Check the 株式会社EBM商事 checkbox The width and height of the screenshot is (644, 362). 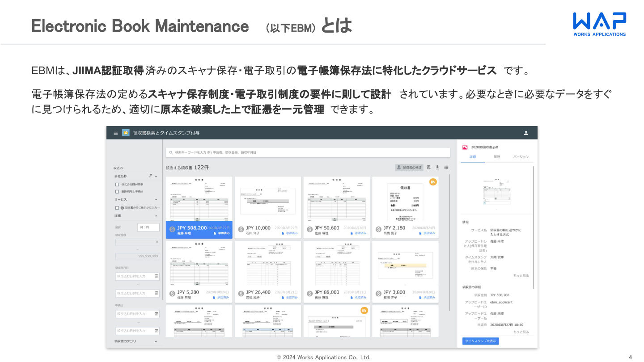[x=117, y=185]
